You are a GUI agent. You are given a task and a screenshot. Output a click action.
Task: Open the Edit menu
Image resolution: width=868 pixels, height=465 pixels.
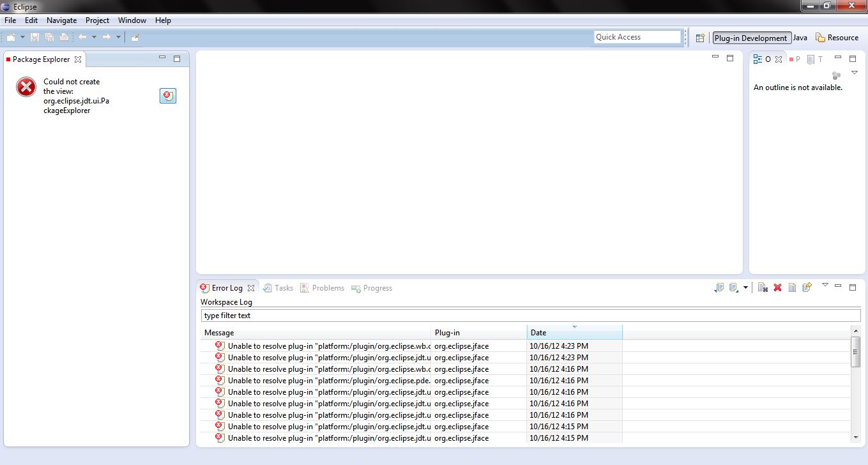(31, 20)
